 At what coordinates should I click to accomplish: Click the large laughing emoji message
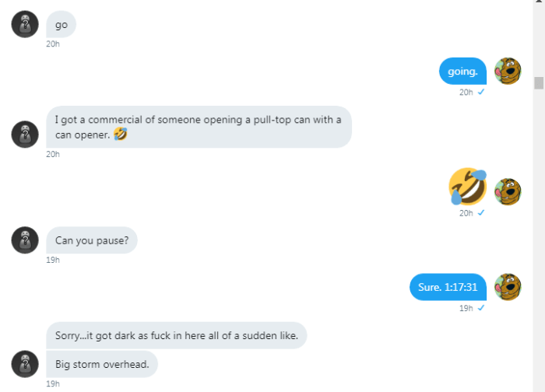coord(467,187)
